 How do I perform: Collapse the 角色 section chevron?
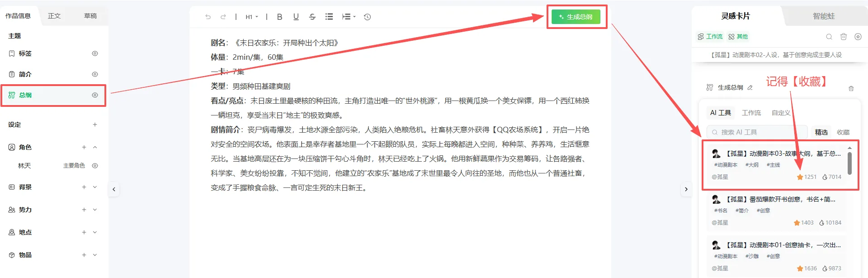click(x=95, y=147)
